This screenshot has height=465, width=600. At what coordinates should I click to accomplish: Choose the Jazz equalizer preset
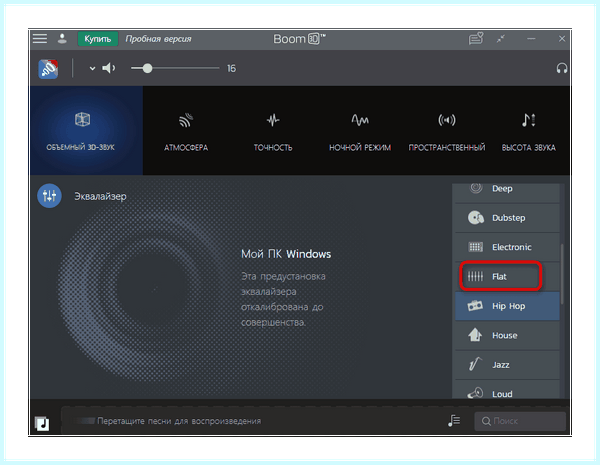tap(507, 365)
